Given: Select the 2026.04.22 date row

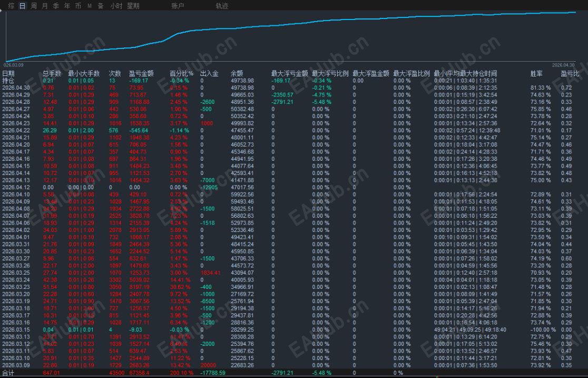Looking at the screenshot, I should (x=16, y=131).
